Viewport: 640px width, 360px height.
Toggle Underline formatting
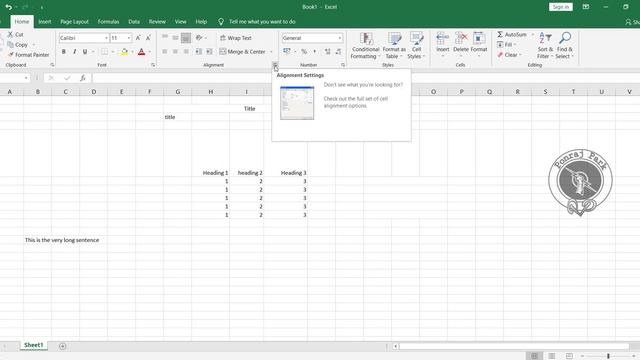pyautogui.click(x=85, y=52)
